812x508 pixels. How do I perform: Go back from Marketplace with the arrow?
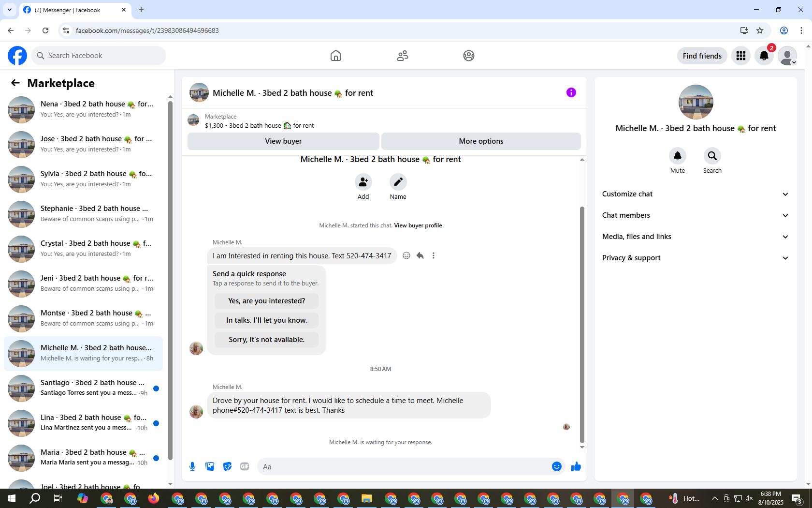coord(15,83)
